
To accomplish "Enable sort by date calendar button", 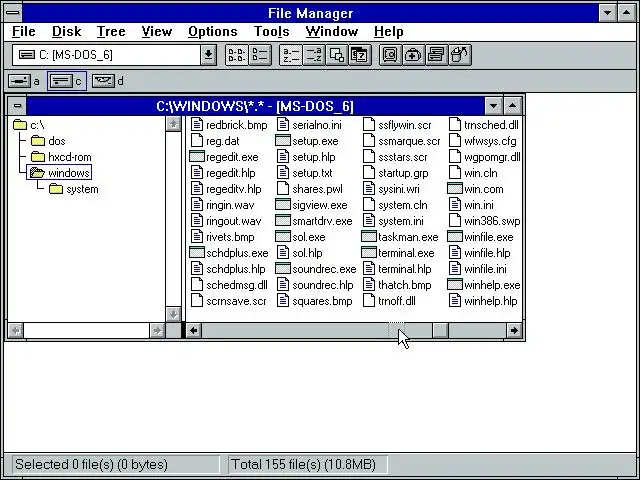I will (360, 55).
